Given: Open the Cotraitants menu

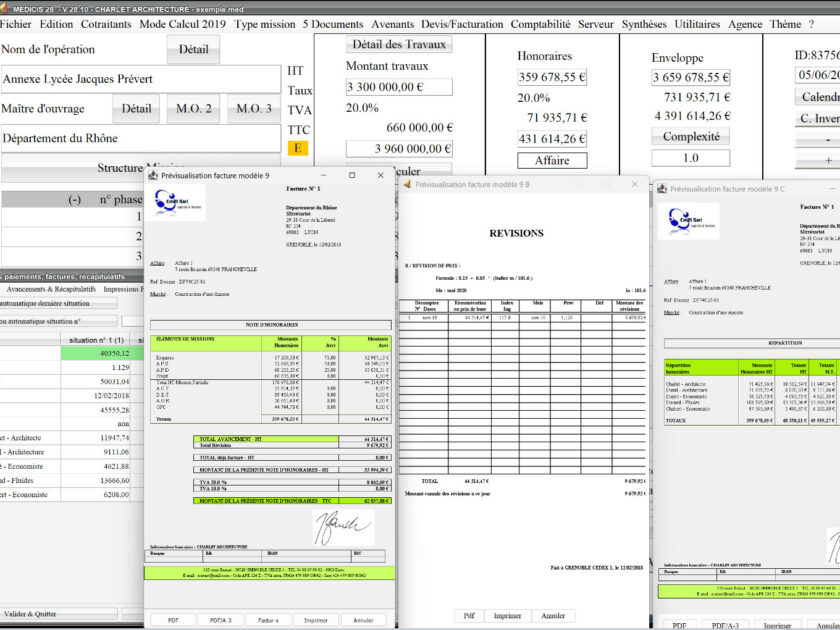Looking at the screenshot, I should click(x=106, y=24).
